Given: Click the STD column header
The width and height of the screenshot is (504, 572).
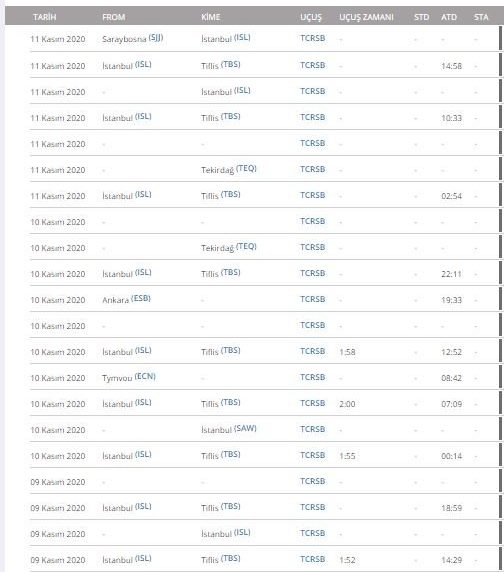Looking at the screenshot, I should click(x=422, y=17).
